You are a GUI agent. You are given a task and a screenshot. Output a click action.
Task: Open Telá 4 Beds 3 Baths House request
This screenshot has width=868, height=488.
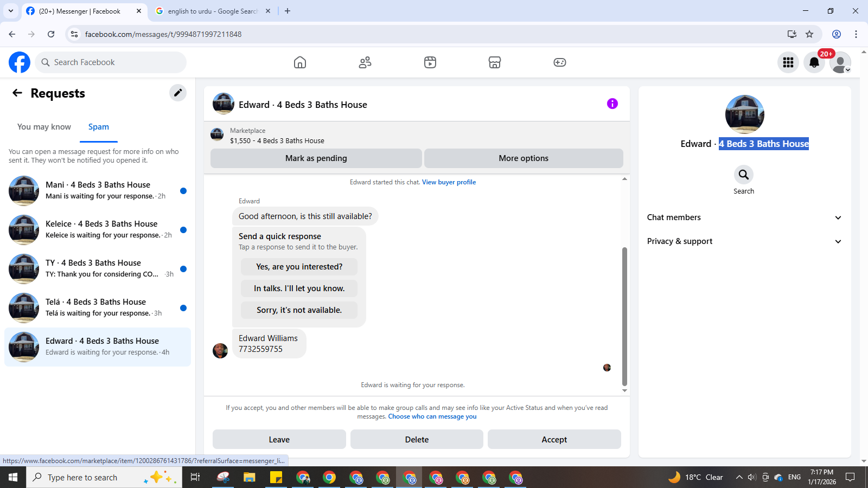tap(98, 308)
